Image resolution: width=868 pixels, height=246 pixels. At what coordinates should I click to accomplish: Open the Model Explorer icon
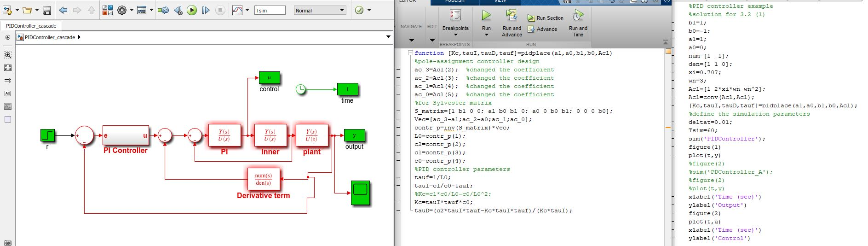click(x=142, y=10)
